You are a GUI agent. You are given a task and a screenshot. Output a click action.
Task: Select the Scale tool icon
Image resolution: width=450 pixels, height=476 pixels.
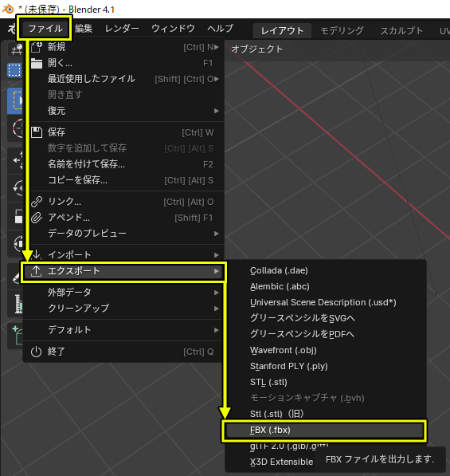coord(15,216)
